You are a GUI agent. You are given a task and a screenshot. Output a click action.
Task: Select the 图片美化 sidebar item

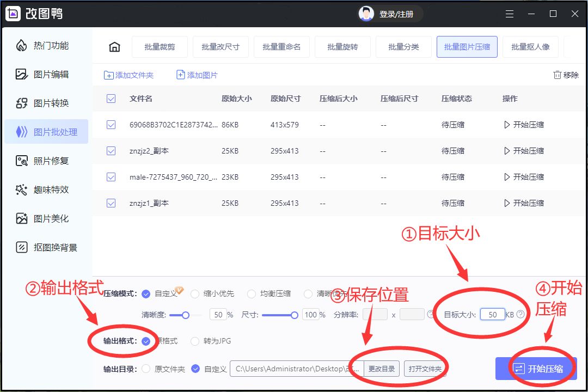tap(46, 218)
